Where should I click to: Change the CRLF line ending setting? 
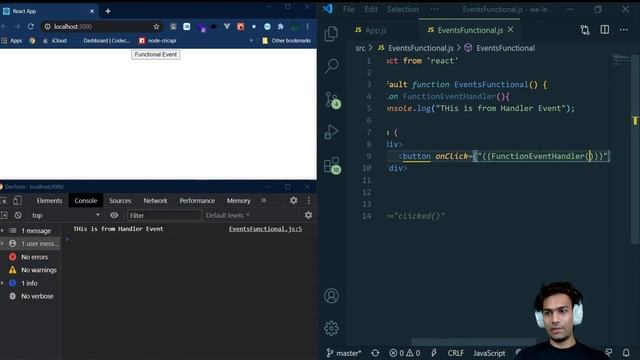point(456,353)
